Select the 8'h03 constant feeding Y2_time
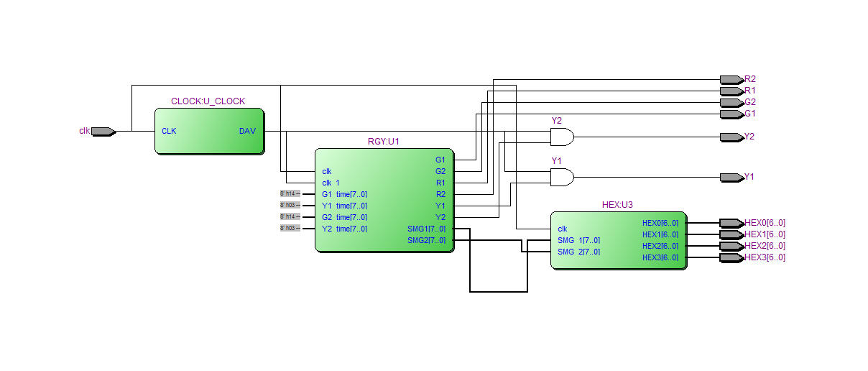Screen dimensions: 868x371 [x=290, y=229]
